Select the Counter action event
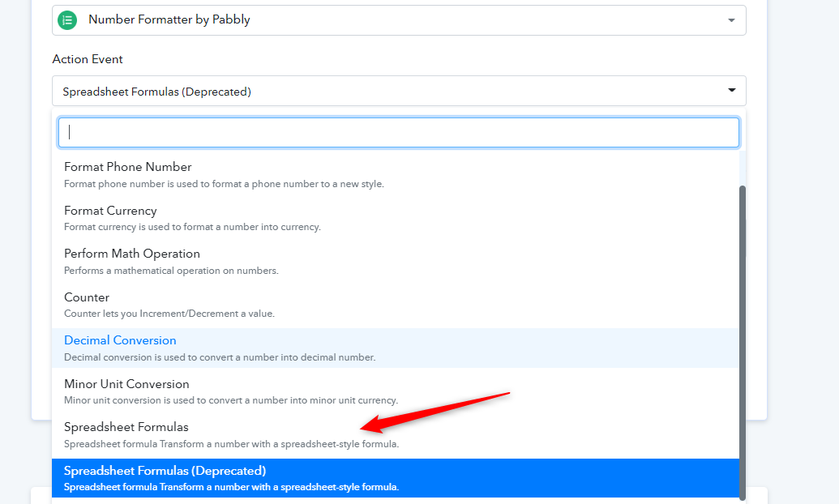 tap(87, 297)
